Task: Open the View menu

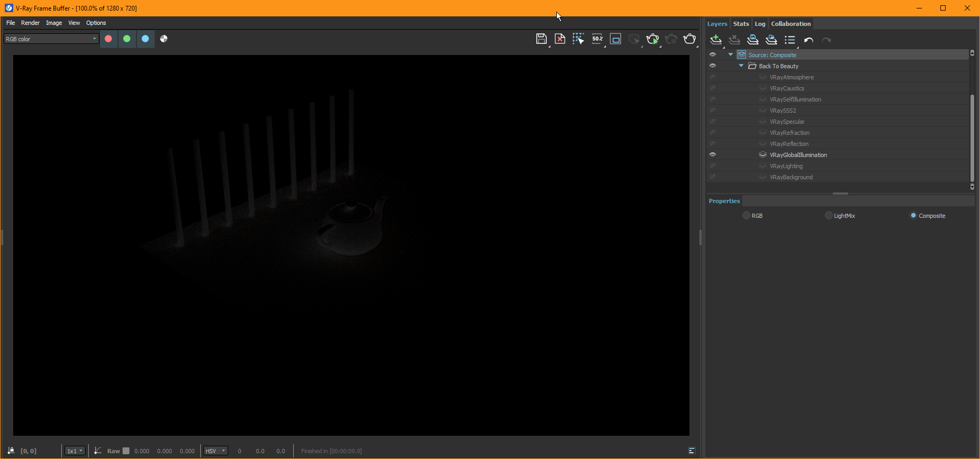Action: [74, 23]
